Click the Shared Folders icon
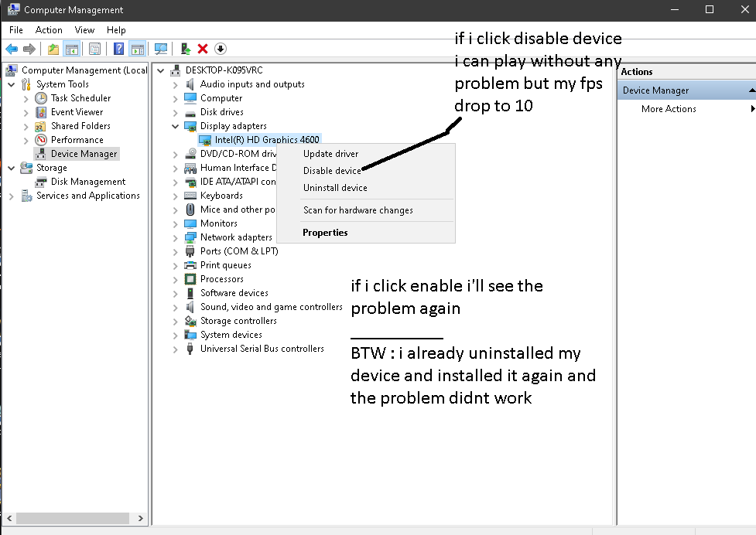The image size is (756, 535). point(41,126)
